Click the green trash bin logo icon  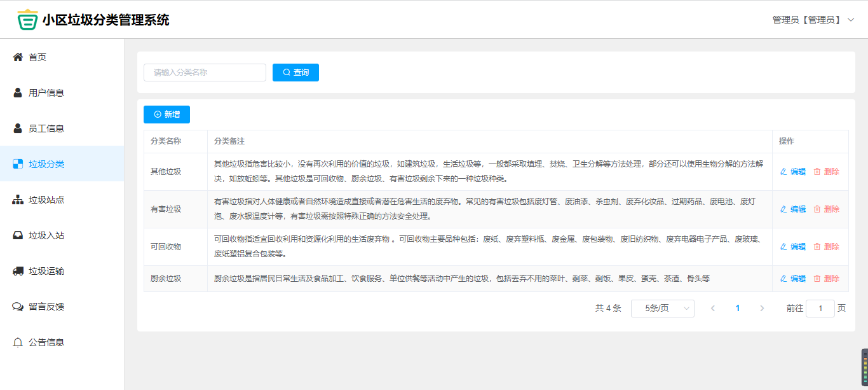(27, 20)
